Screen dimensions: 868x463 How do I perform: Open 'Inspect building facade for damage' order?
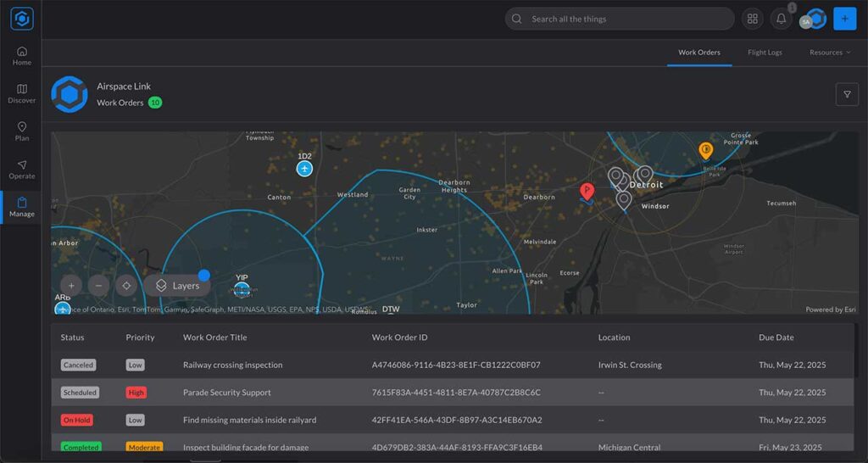click(x=246, y=447)
